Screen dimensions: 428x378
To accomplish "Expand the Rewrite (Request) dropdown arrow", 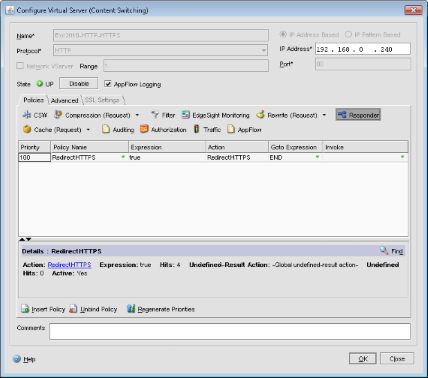I will point(324,115).
